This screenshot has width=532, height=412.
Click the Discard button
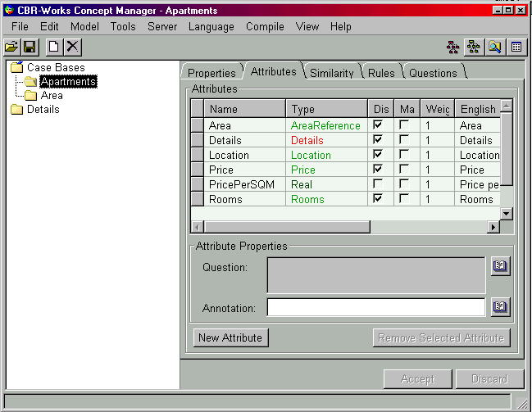489,378
